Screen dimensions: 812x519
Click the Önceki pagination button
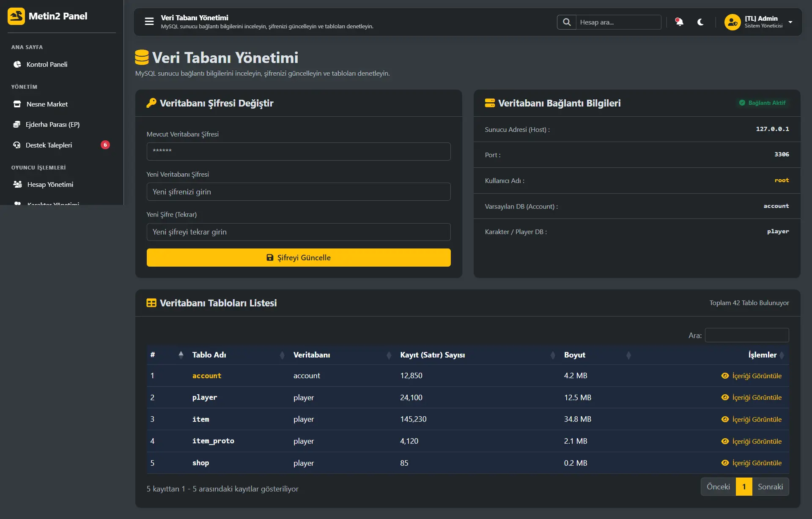(718, 486)
